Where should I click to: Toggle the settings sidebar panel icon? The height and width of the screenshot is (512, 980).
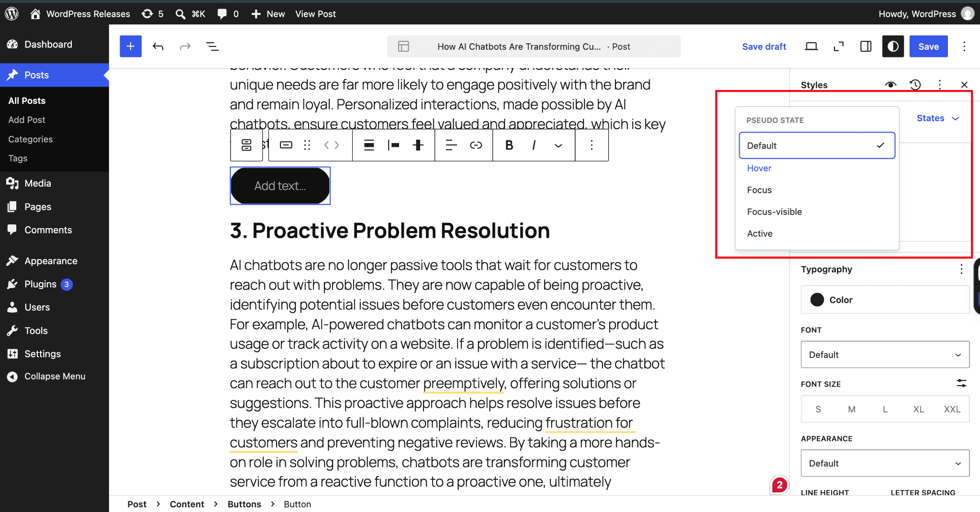(x=866, y=46)
